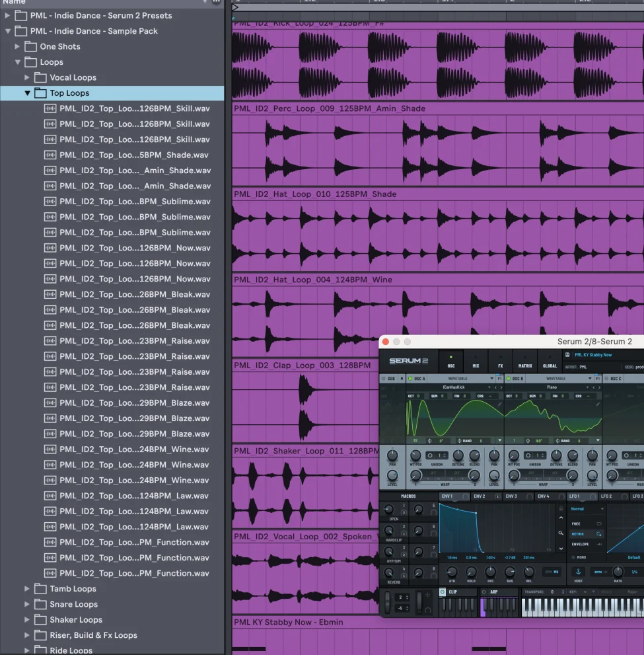644x655 pixels.
Task: Click the audio file icon of Top Loop Function.wav last row
Action: pyautogui.click(x=50, y=573)
